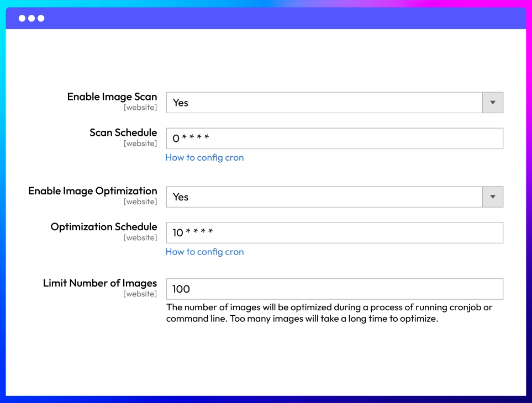The height and width of the screenshot is (403, 532).
Task: Click the Scan Schedule label
Action: [x=123, y=132]
